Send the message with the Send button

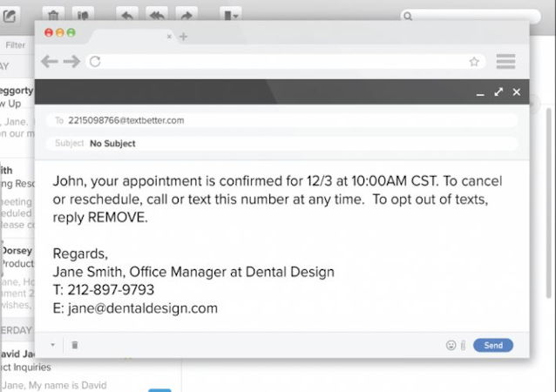(x=493, y=345)
